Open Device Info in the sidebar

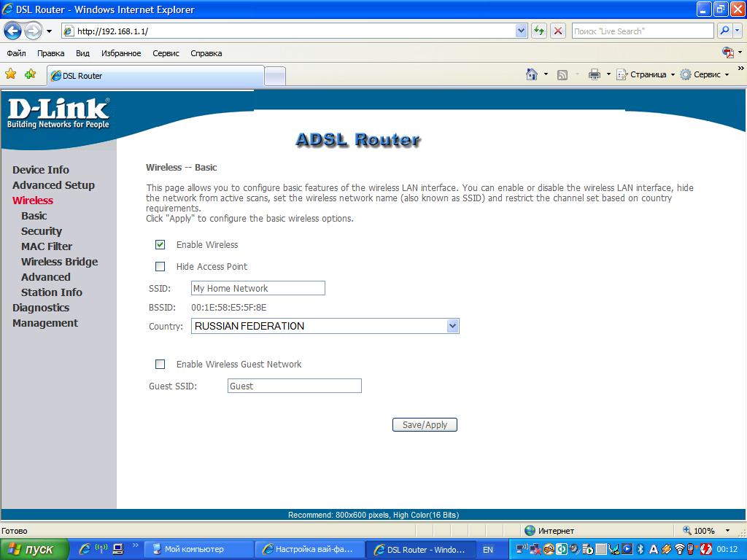[x=41, y=170]
